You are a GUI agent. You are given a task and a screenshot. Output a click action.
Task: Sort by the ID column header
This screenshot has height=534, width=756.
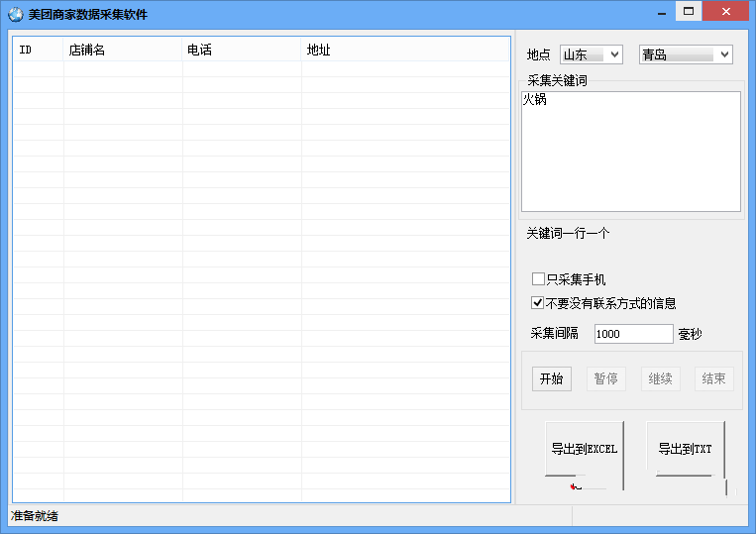coord(38,50)
